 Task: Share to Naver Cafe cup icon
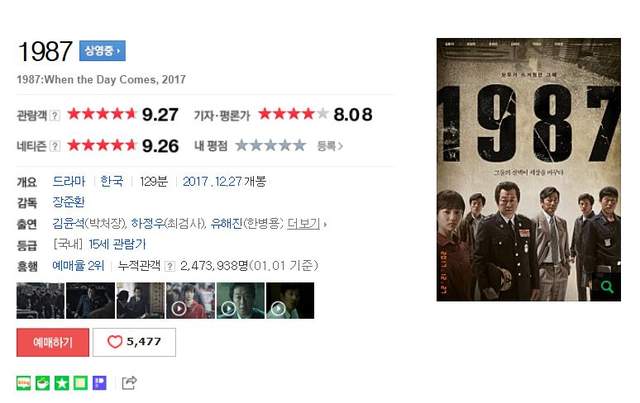coord(43,383)
